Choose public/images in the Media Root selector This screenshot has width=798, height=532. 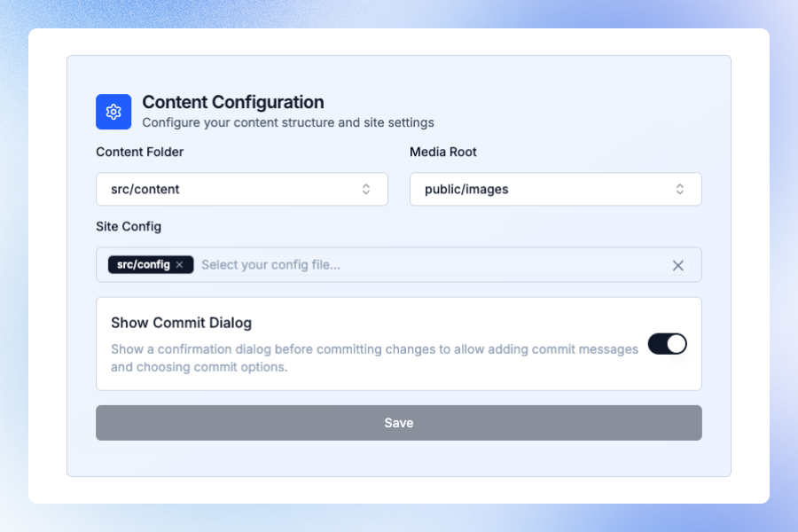pos(554,189)
